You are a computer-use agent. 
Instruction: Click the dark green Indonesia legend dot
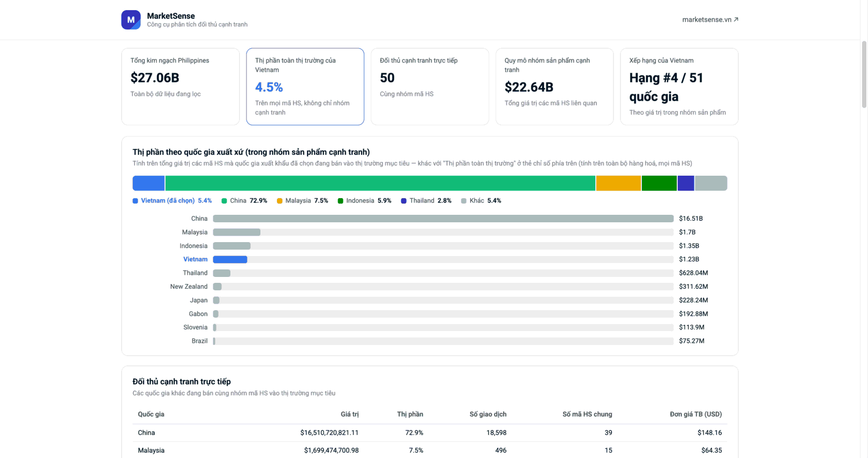coord(340,201)
